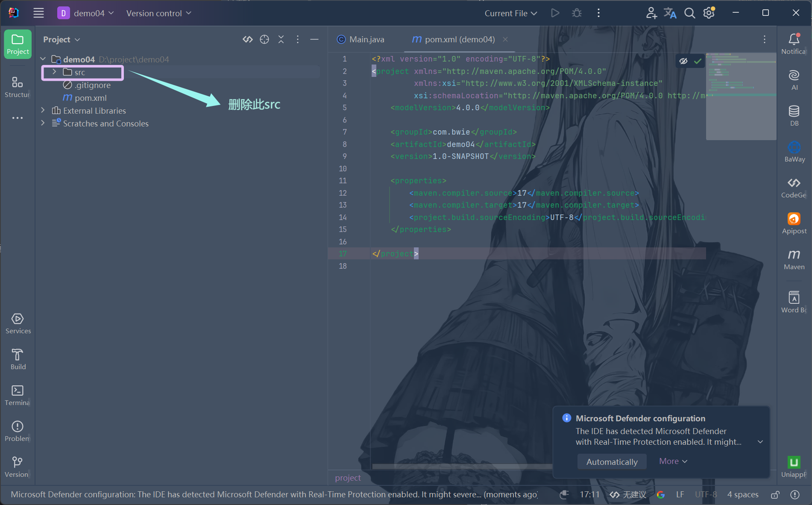Expand Scratches and Consoles node
The height and width of the screenshot is (505, 812).
point(43,123)
